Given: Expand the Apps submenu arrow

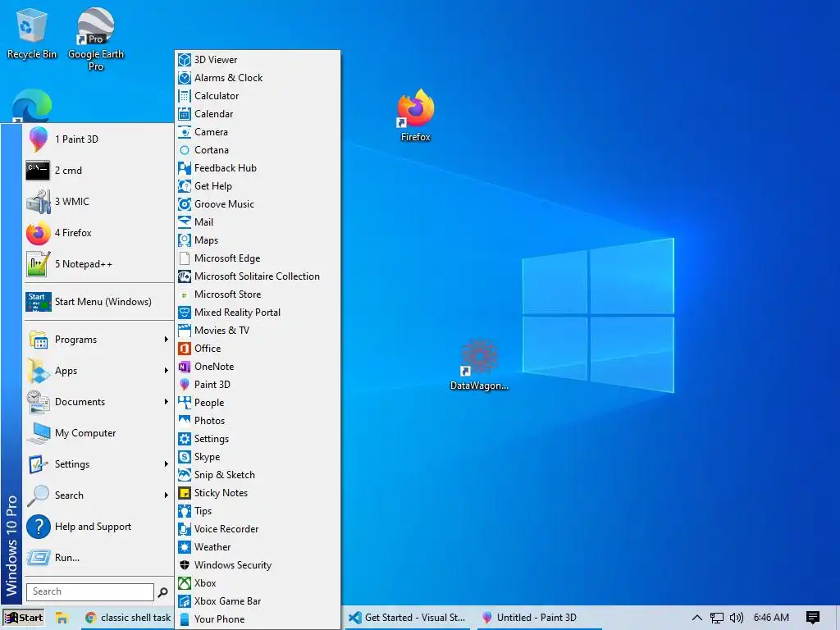Looking at the screenshot, I should coord(166,371).
